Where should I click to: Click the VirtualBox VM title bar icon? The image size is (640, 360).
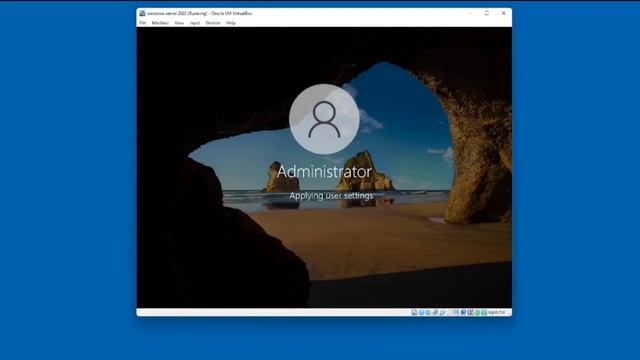142,13
